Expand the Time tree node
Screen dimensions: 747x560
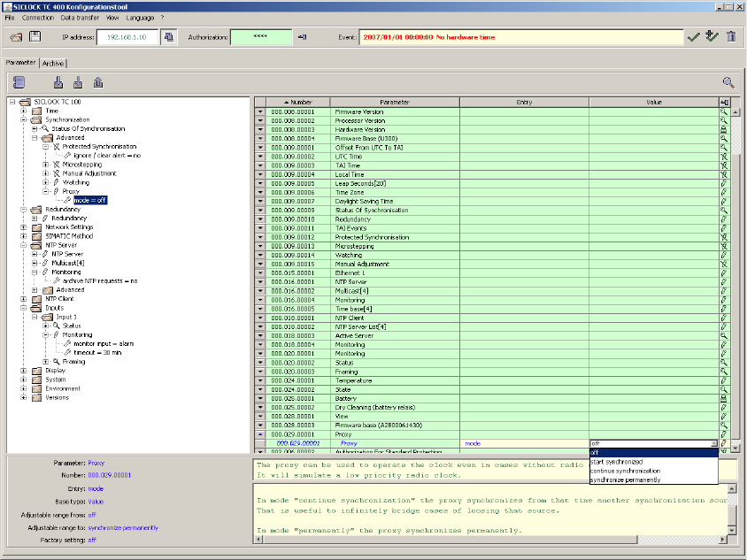24,111
